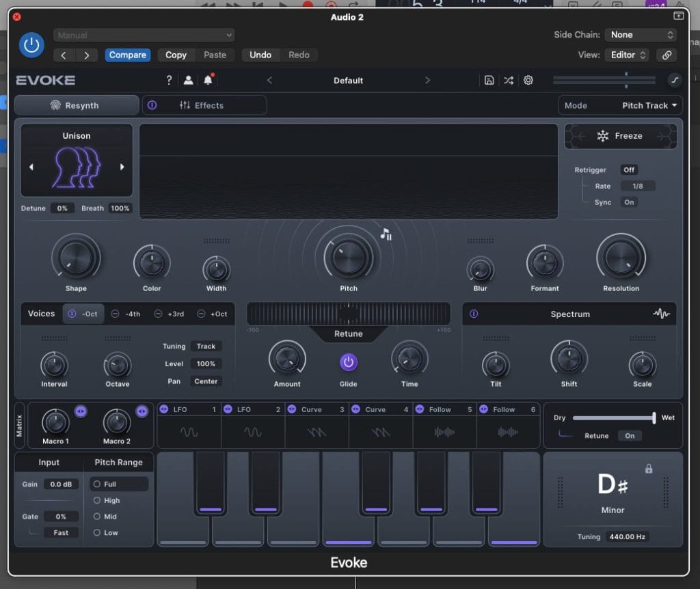Open the Side Chain None dropdown
This screenshot has width=700, height=589.
641,35
